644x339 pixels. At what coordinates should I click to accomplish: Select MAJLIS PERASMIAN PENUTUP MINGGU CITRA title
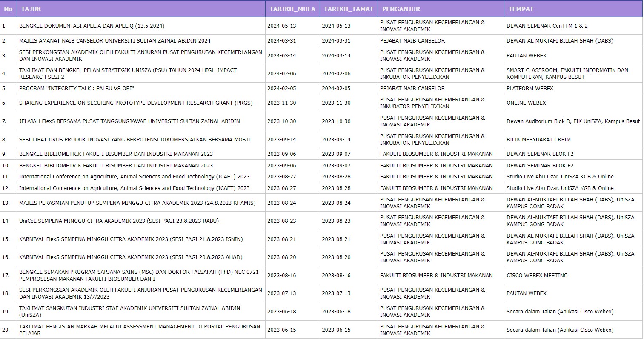pos(137,203)
